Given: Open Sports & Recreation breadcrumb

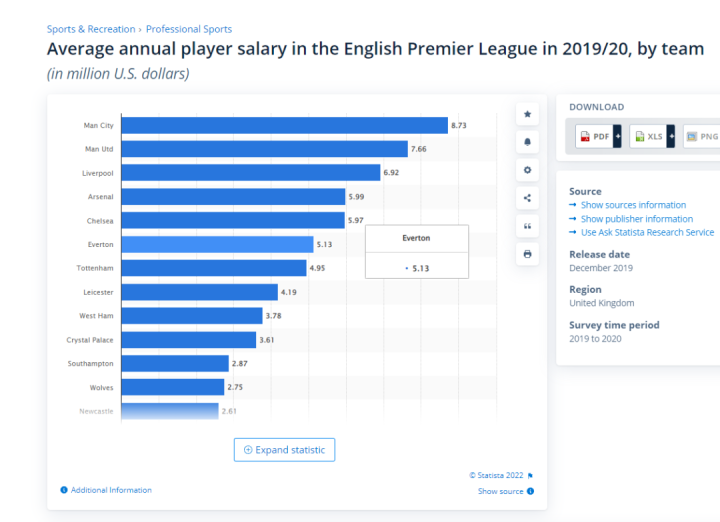Looking at the screenshot, I should pos(91,30).
